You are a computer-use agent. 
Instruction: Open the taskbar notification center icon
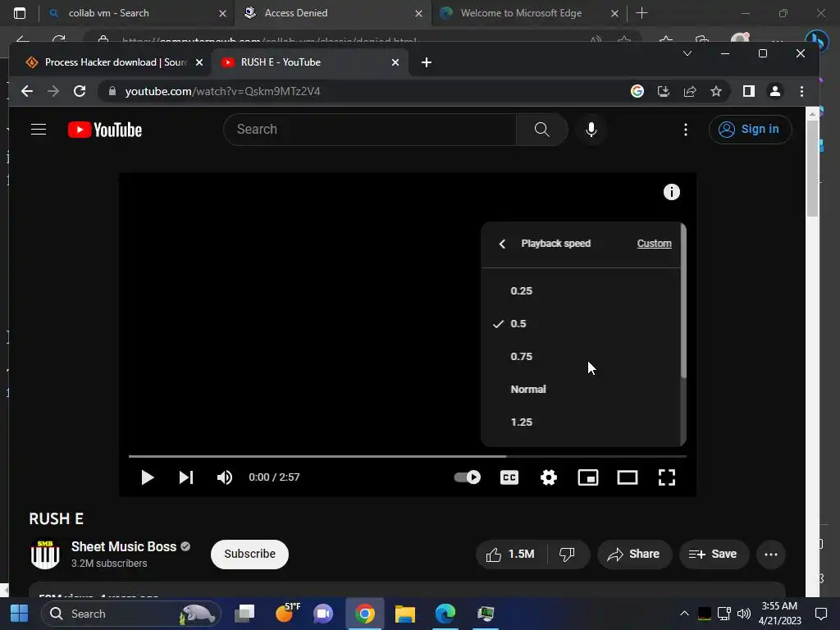point(820,614)
